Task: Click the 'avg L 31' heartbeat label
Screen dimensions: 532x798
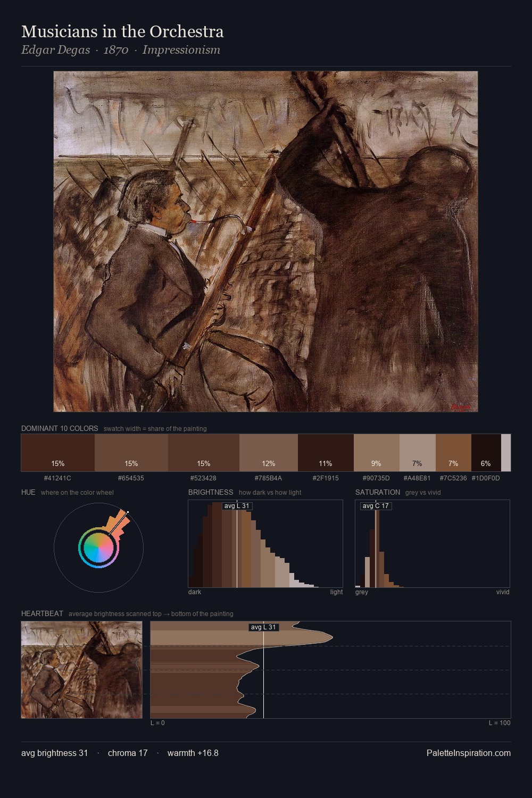Action: tap(263, 627)
